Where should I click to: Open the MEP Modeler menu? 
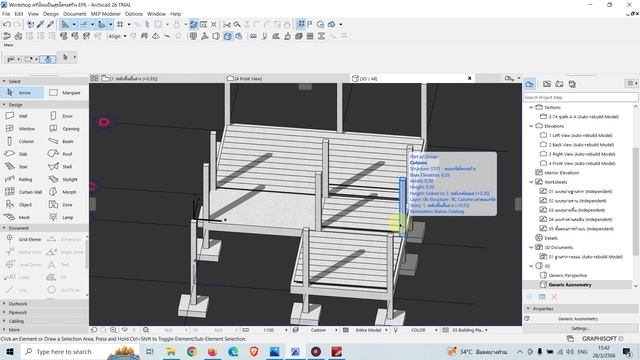click(106, 14)
